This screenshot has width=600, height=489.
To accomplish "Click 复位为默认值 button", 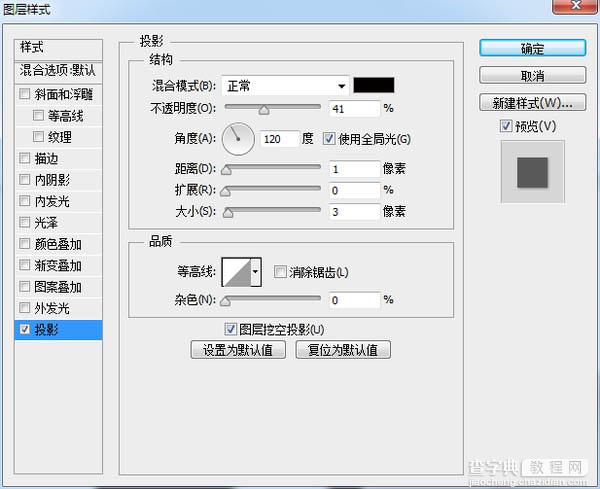I will 343,350.
